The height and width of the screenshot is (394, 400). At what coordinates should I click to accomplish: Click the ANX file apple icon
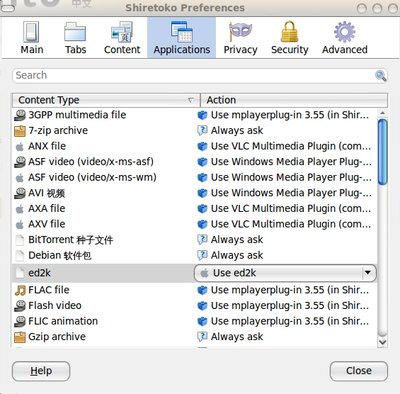coord(20,147)
